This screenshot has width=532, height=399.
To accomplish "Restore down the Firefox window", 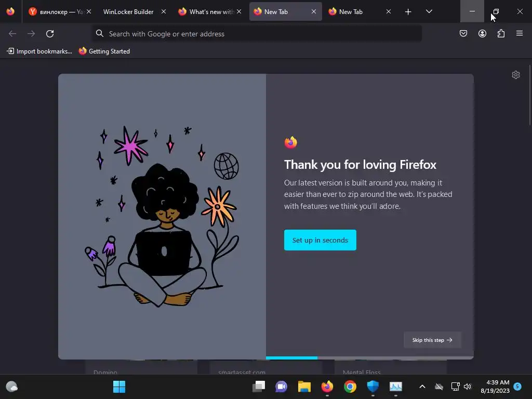I will 496,11.
